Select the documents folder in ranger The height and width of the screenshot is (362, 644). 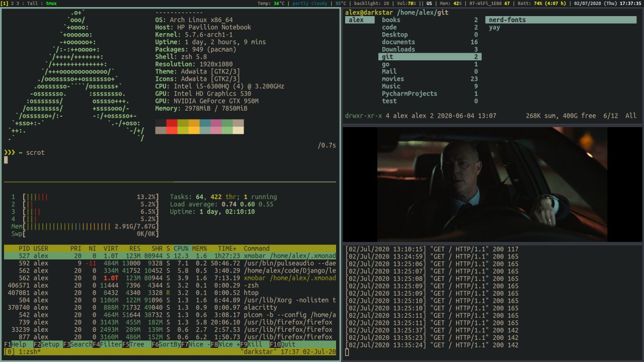(430, 42)
